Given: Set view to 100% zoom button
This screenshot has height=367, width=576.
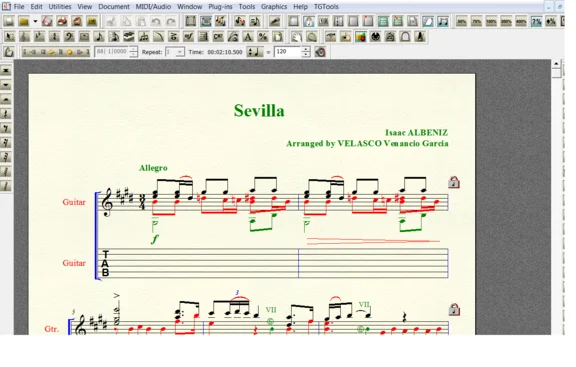Looking at the screenshot, I should [x=491, y=22].
